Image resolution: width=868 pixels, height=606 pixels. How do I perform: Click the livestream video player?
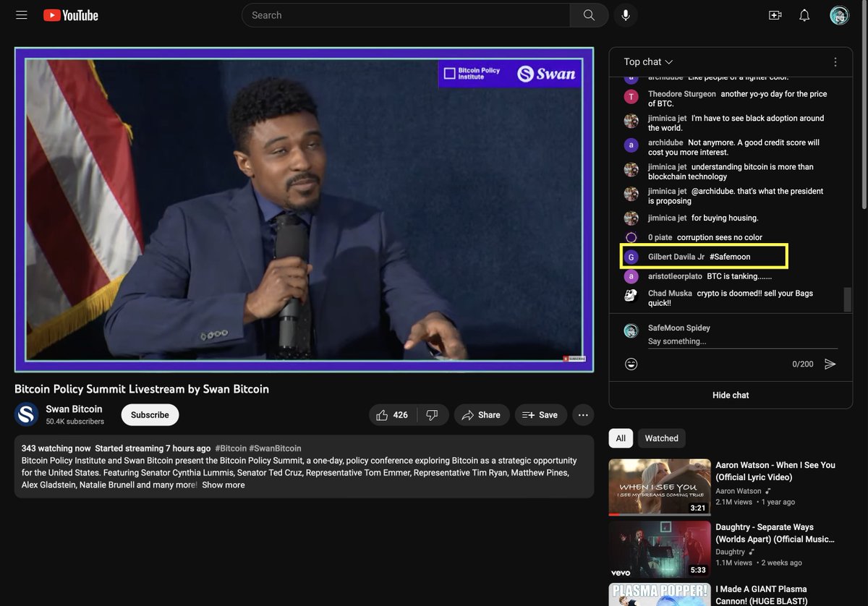click(304, 210)
